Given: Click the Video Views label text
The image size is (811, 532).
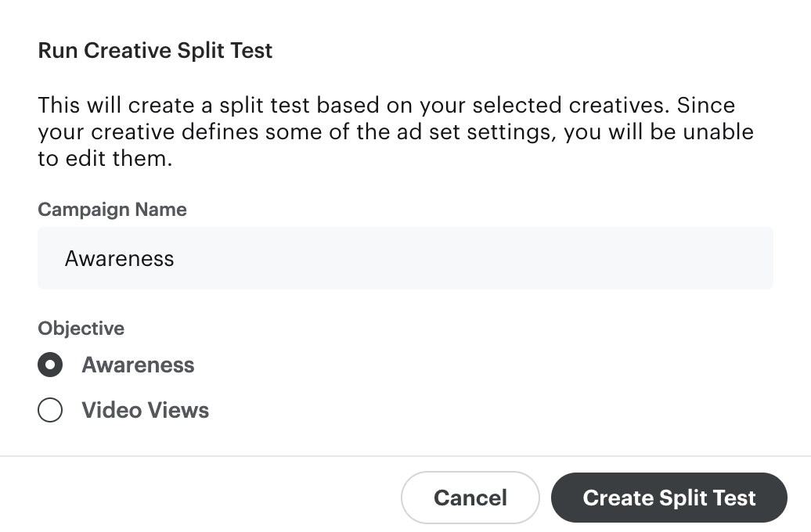Looking at the screenshot, I should pos(145,409).
